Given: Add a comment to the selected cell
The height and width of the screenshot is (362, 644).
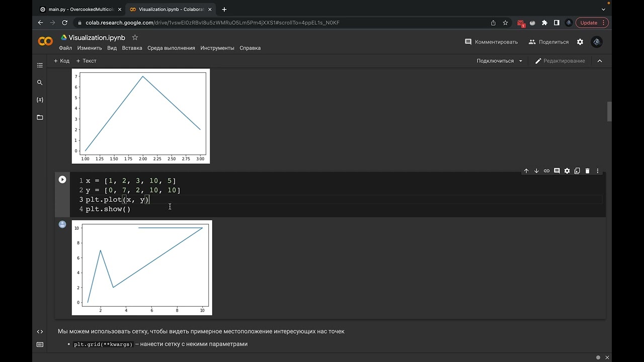Looking at the screenshot, I should point(557,171).
